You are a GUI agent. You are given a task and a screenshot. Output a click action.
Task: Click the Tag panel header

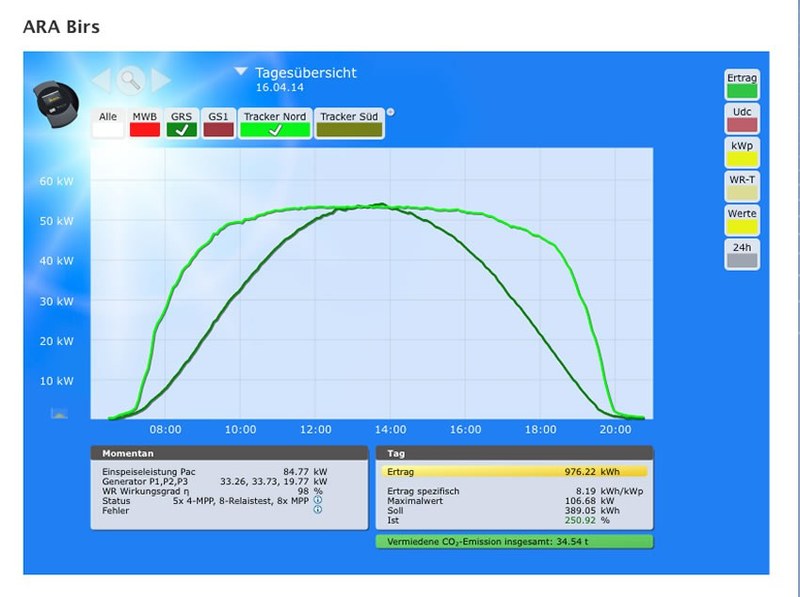pos(514,453)
